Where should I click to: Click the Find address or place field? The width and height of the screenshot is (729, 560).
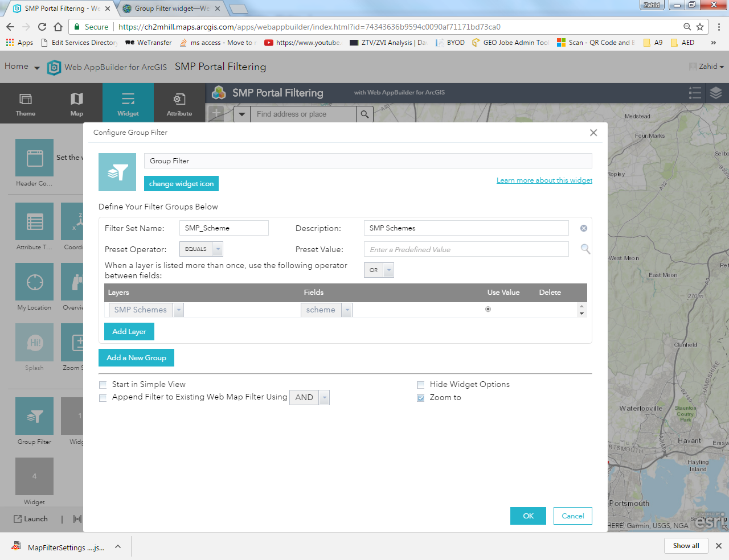click(303, 114)
